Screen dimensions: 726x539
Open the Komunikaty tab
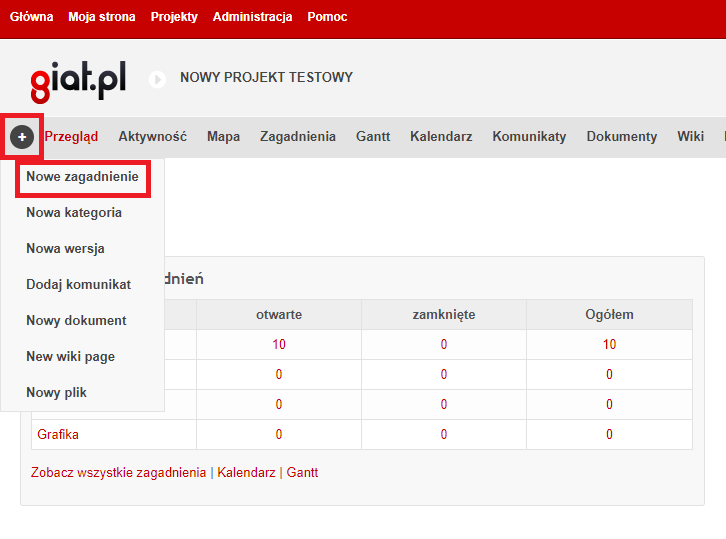tap(529, 137)
